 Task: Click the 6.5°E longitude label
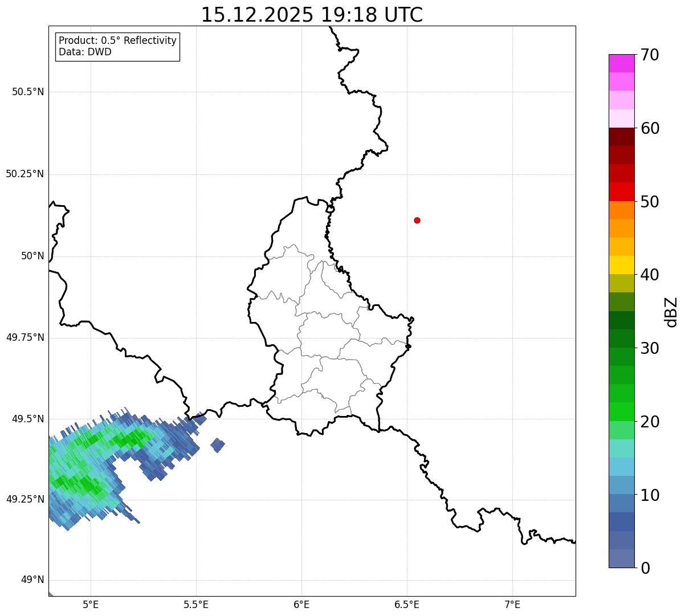pos(407,604)
